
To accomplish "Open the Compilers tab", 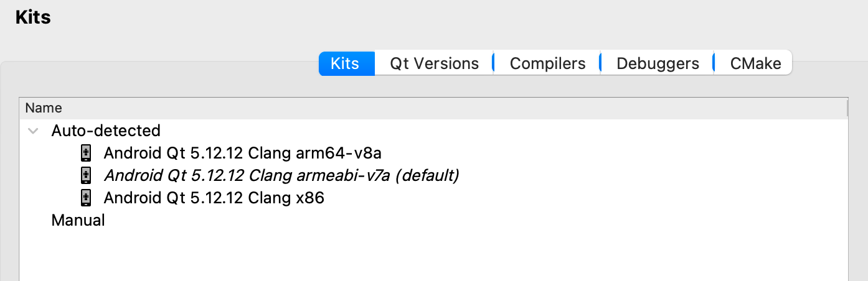I will (x=548, y=63).
